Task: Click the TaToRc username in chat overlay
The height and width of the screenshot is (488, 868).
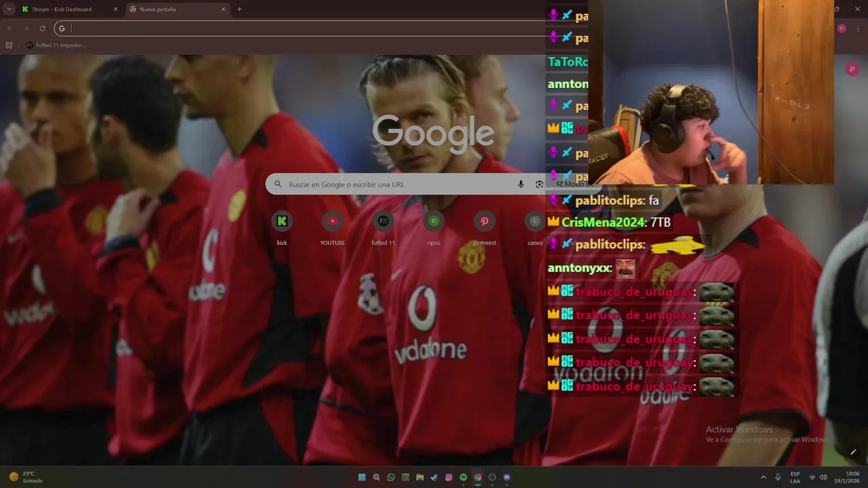Action: [x=568, y=62]
